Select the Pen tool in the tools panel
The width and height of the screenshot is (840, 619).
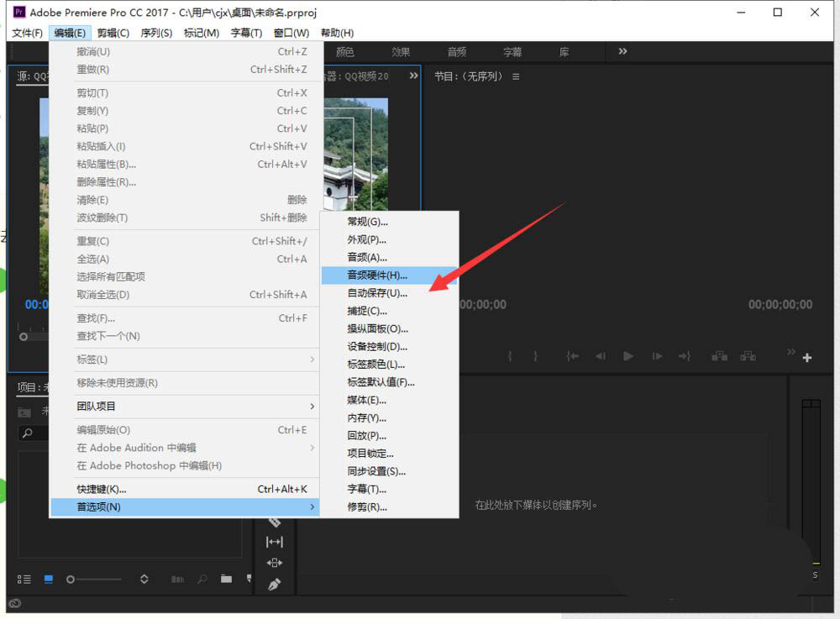pyautogui.click(x=274, y=583)
